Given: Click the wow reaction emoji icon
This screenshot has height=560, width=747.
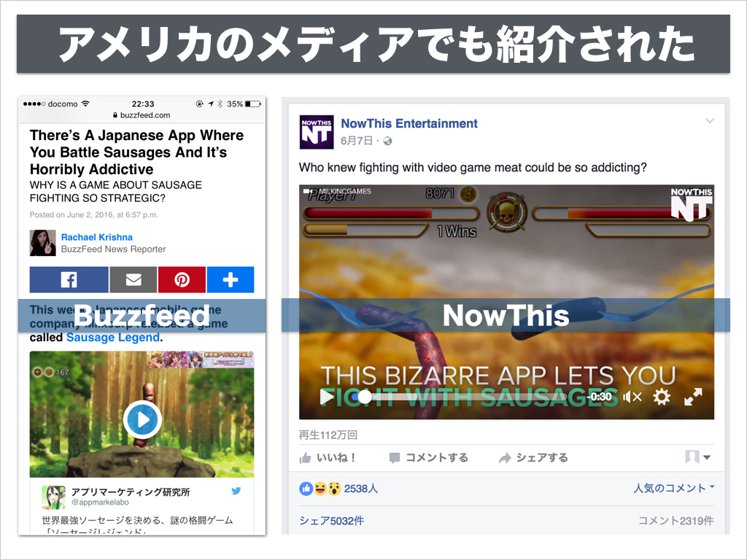Looking at the screenshot, I should pyautogui.click(x=334, y=489).
